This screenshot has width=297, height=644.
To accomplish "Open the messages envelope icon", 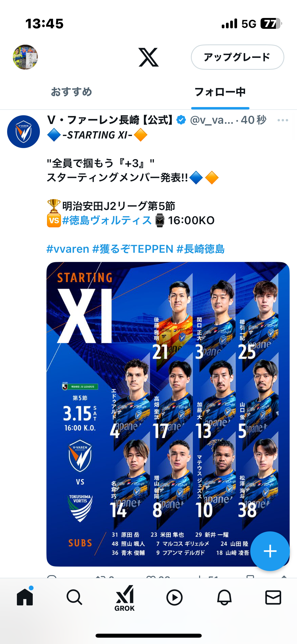I will (x=273, y=597).
